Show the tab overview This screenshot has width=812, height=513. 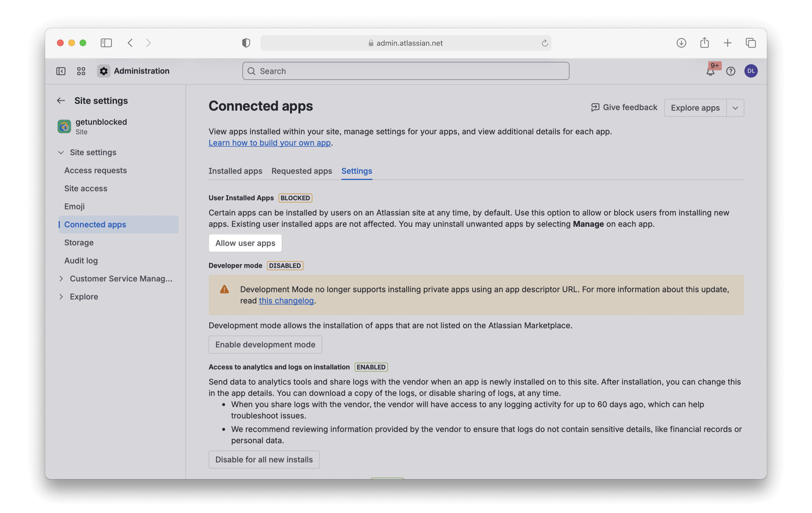pos(751,43)
